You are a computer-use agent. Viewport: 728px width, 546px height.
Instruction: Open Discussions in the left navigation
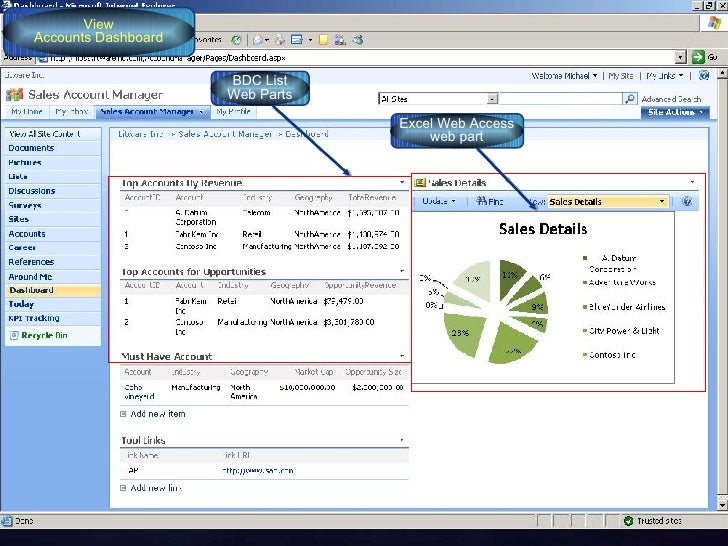[x=32, y=191]
